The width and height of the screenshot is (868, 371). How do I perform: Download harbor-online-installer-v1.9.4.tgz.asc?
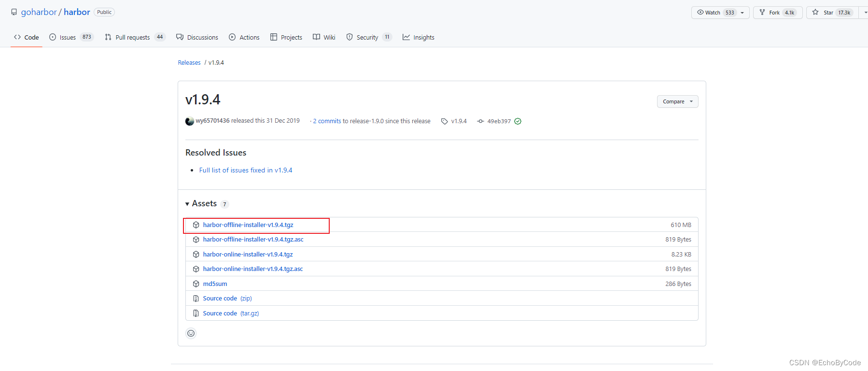(x=253, y=269)
